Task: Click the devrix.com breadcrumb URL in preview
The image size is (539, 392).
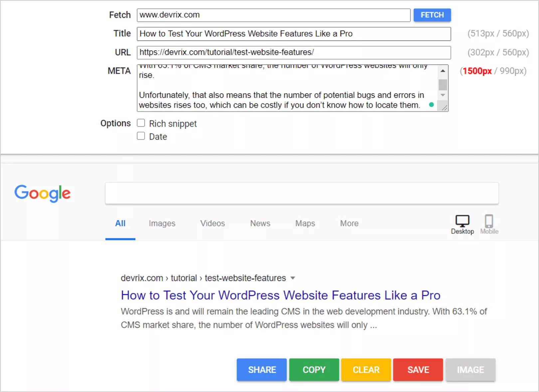Action: pyautogui.click(x=203, y=278)
